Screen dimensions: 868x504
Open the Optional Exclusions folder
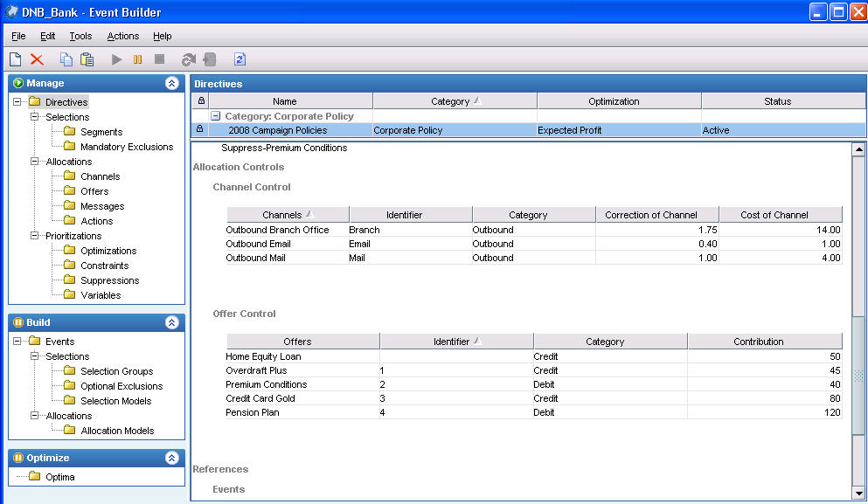pyautogui.click(x=113, y=386)
